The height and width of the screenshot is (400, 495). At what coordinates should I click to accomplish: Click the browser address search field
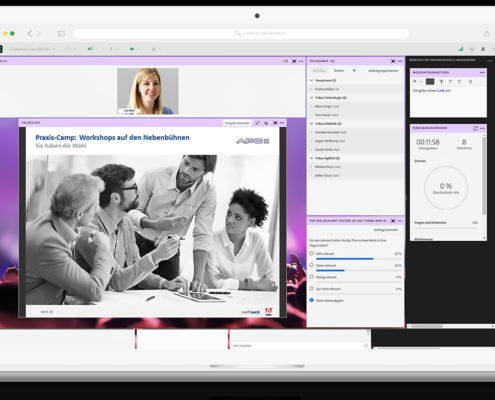[x=241, y=33]
